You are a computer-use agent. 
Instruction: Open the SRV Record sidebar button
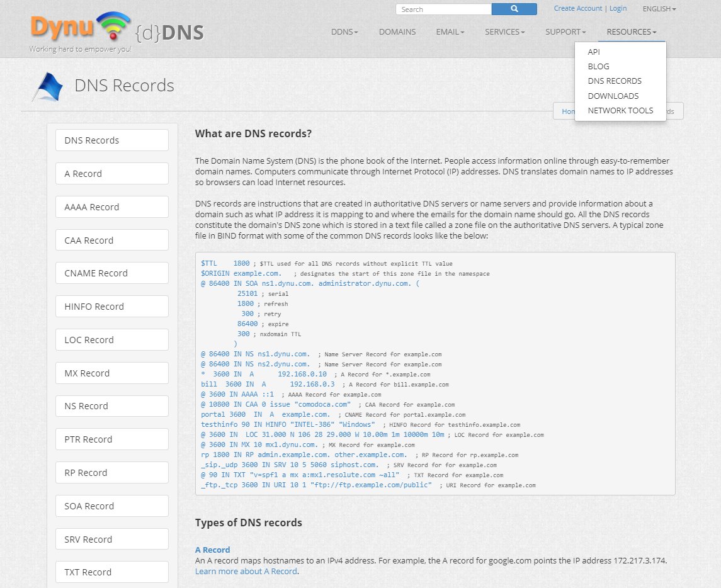tap(111, 539)
